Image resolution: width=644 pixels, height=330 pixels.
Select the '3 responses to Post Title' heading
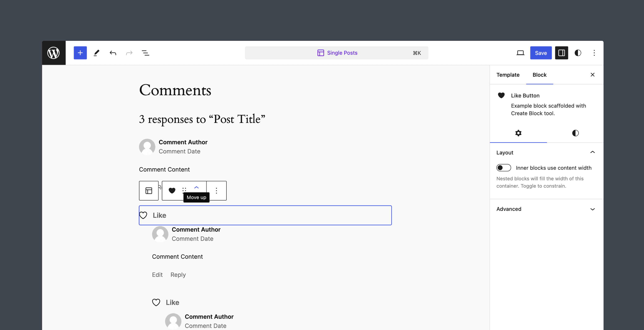(x=202, y=119)
